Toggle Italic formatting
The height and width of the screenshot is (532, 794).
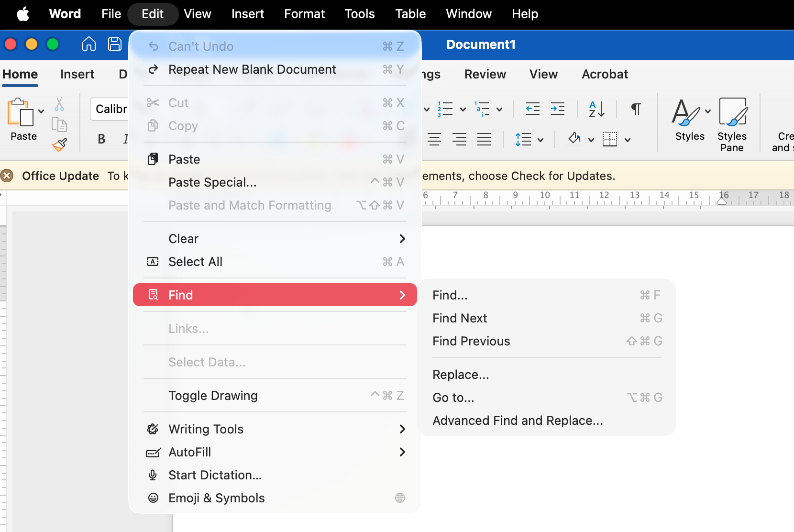tap(126, 139)
